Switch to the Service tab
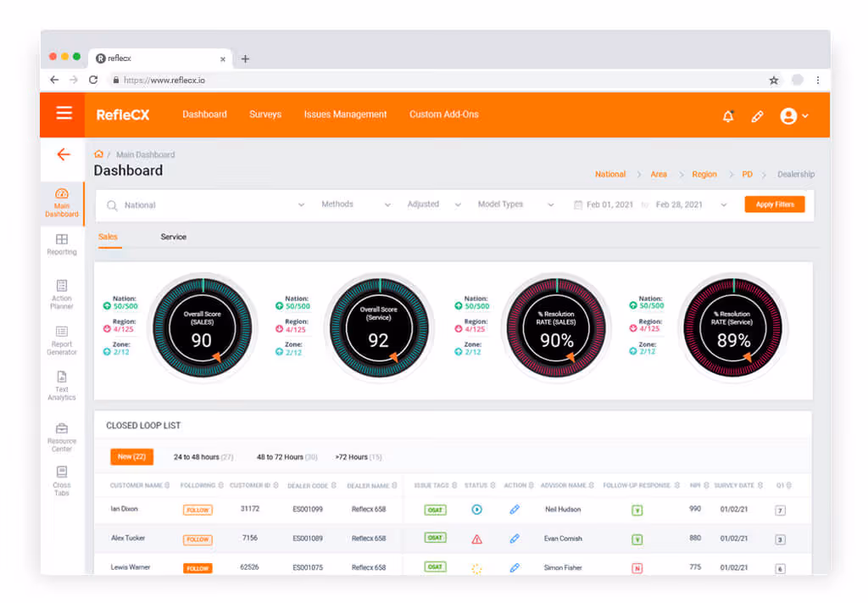 click(x=173, y=237)
